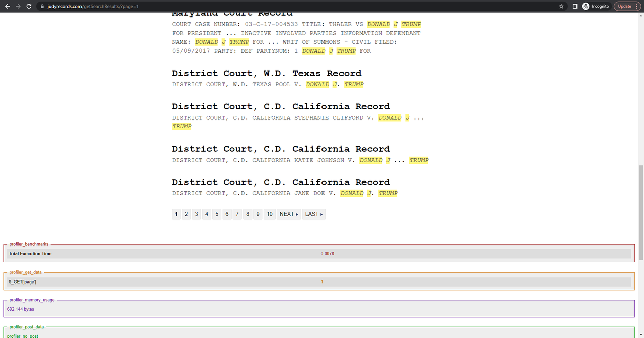Image resolution: width=644 pixels, height=338 pixels.
Task: Open the Jane Doe C.D. California Record heading
Action: click(281, 182)
